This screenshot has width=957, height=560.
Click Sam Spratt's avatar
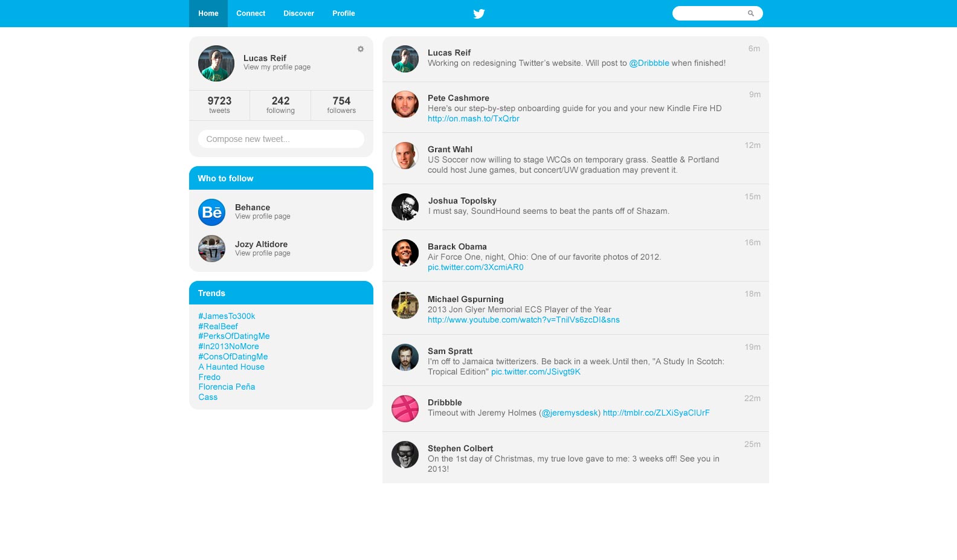coord(405,357)
